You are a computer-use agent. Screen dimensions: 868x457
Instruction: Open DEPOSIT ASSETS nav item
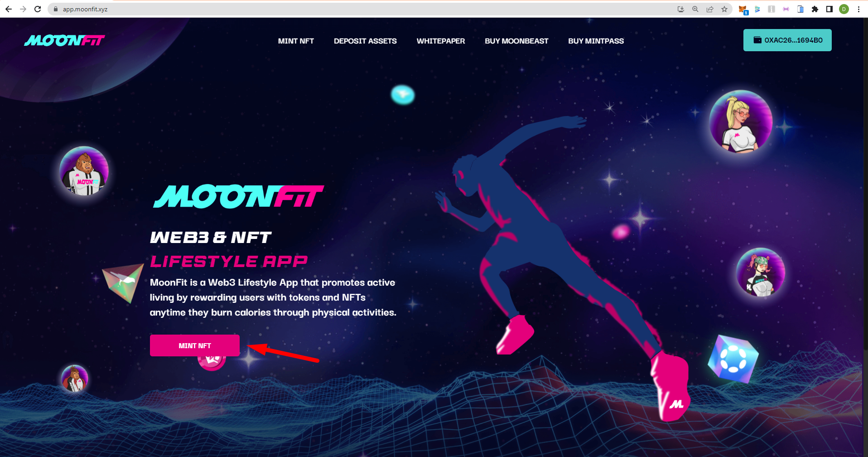tap(365, 41)
